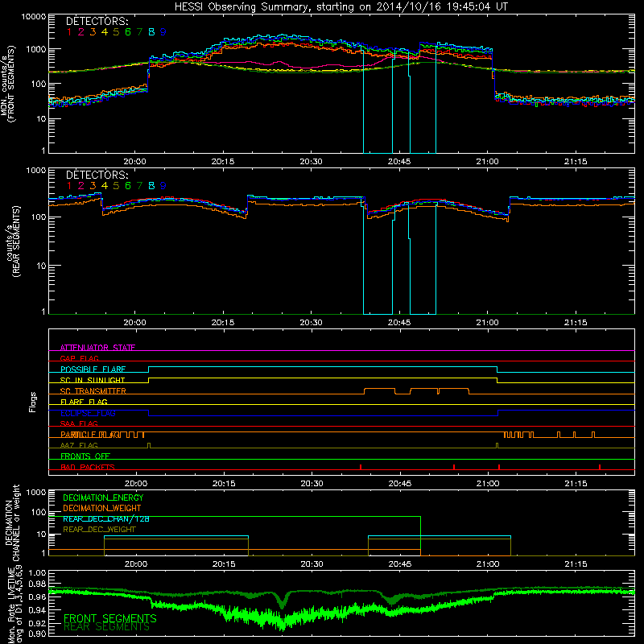644x644 pixels.
Task: Select yellow detector 4 in front segments legend
Action: pyautogui.click(x=105, y=32)
